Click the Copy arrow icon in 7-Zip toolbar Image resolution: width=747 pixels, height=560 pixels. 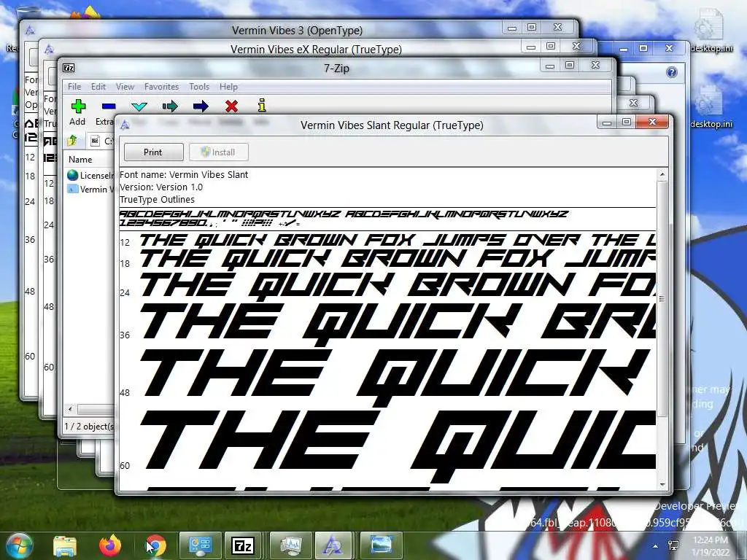pos(169,106)
